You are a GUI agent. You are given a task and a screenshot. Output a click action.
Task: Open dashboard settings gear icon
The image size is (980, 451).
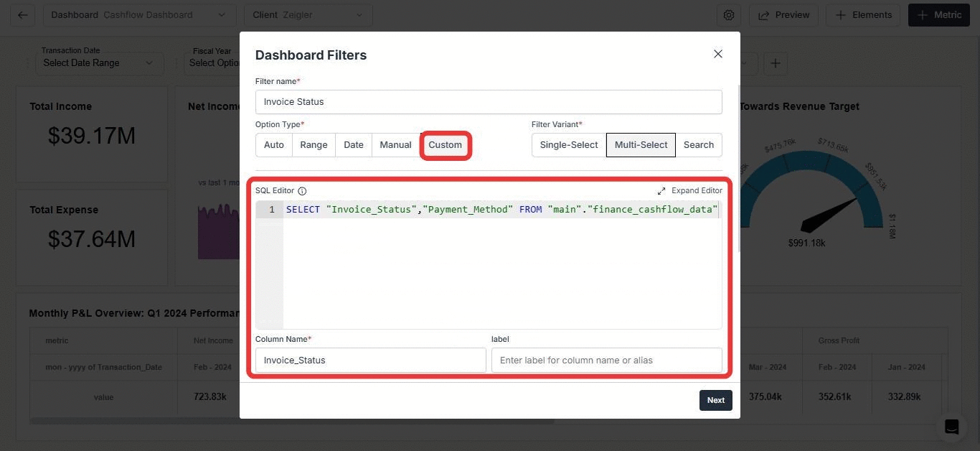(729, 15)
